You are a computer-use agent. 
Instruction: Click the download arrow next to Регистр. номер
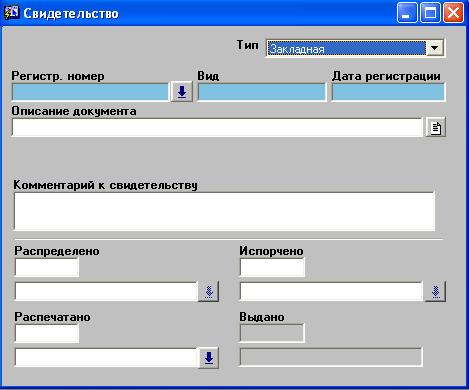182,91
